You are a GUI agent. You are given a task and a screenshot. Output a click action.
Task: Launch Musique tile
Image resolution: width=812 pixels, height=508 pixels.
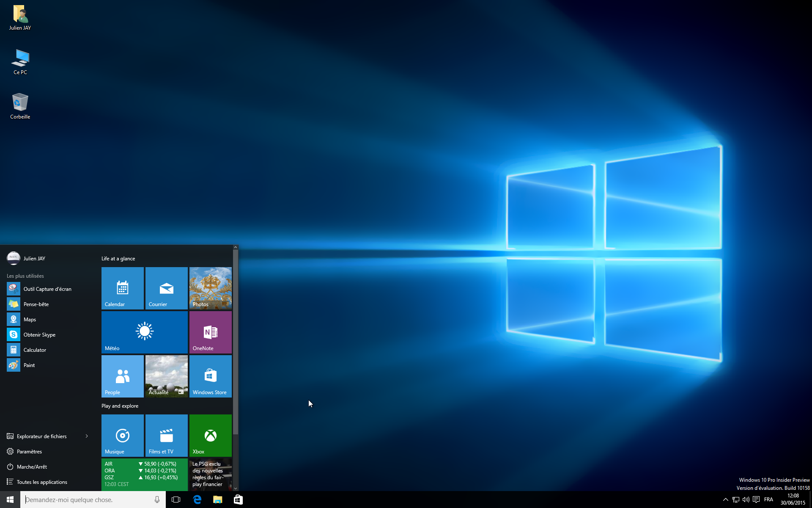point(123,435)
